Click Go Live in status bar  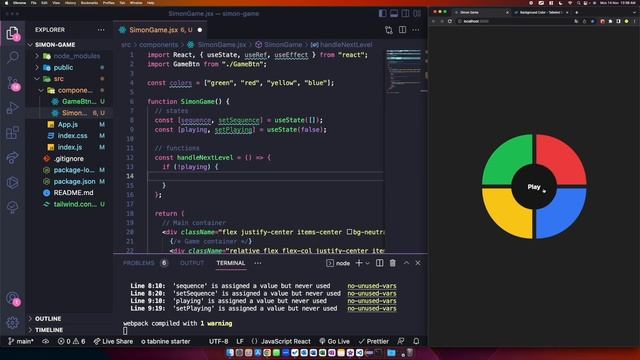coord(334,341)
